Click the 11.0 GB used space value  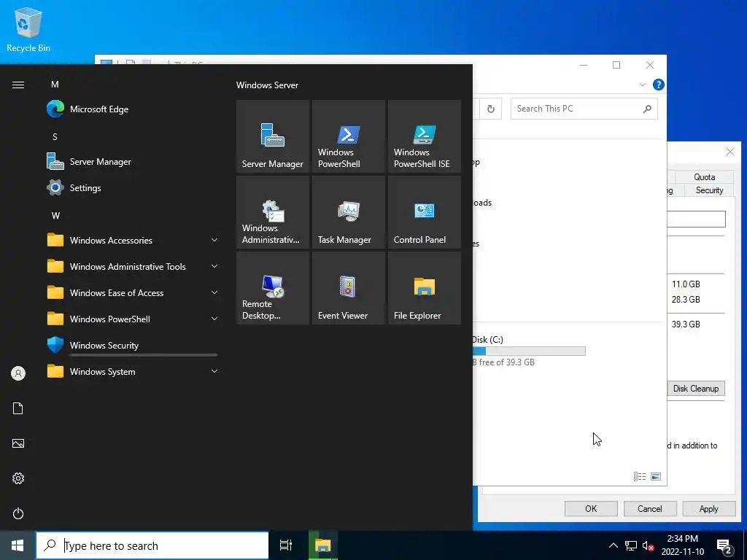click(686, 284)
